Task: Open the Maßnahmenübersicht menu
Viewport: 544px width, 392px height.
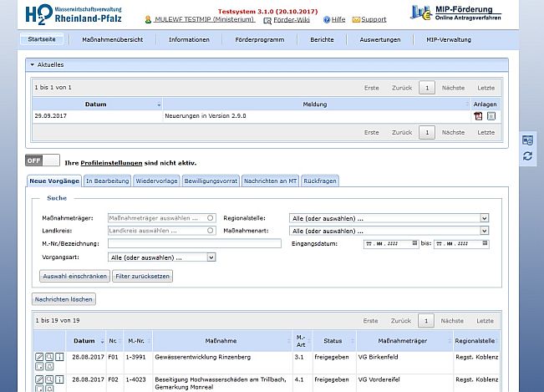Action: (113, 39)
